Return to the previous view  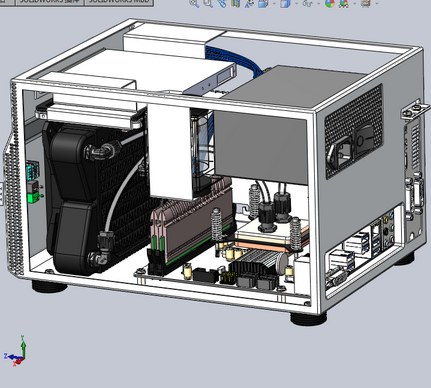[222, 3]
